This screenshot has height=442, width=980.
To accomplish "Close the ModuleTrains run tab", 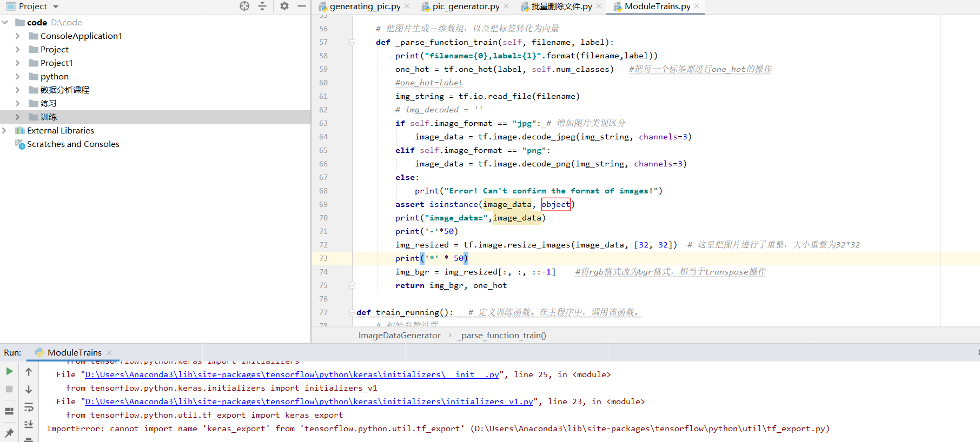I will pyautogui.click(x=109, y=352).
